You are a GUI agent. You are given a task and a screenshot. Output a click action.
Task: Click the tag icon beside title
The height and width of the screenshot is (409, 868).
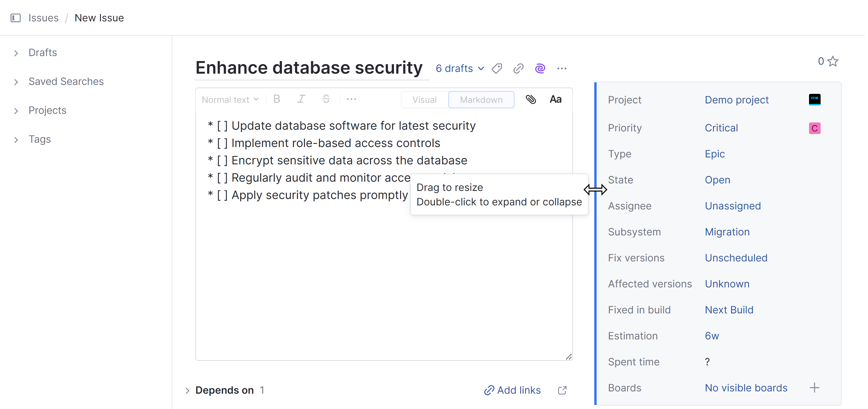497,69
